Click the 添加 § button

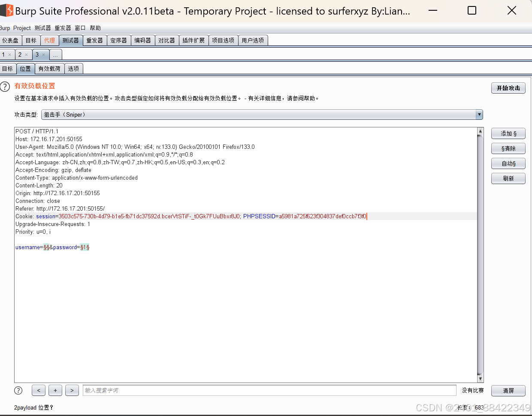pyautogui.click(x=508, y=133)
